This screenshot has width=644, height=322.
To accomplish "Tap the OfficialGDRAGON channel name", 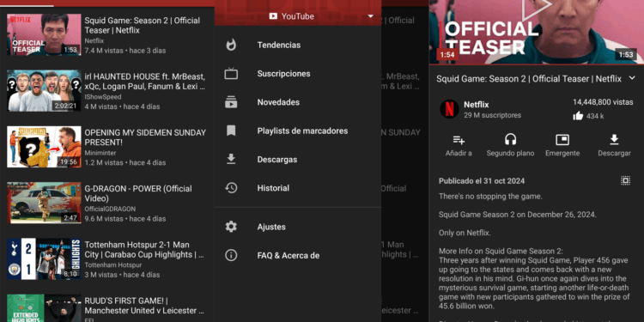I will 110,209.
